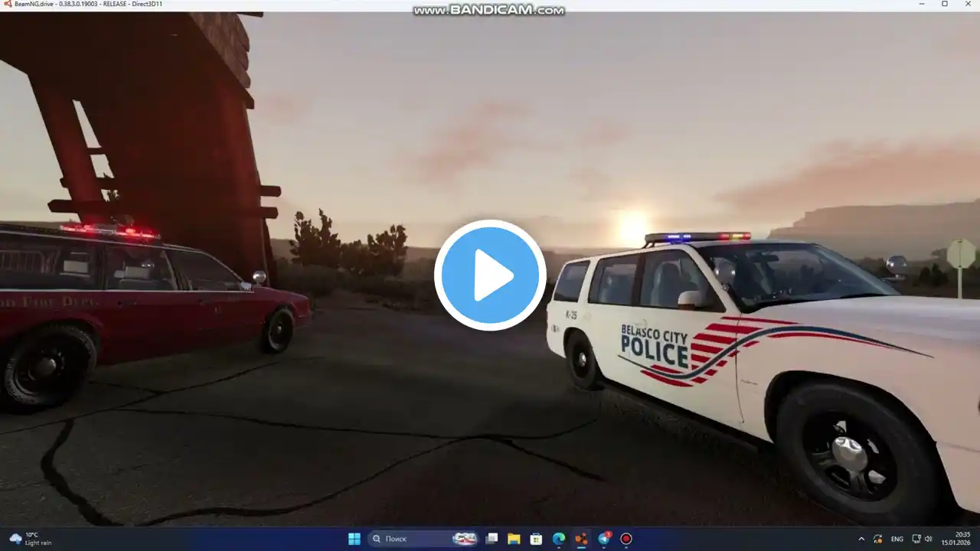Maximize the BeamNG.drive window
Screen dimensions: 980x551
pyautogui.click(x=945, y=4)
